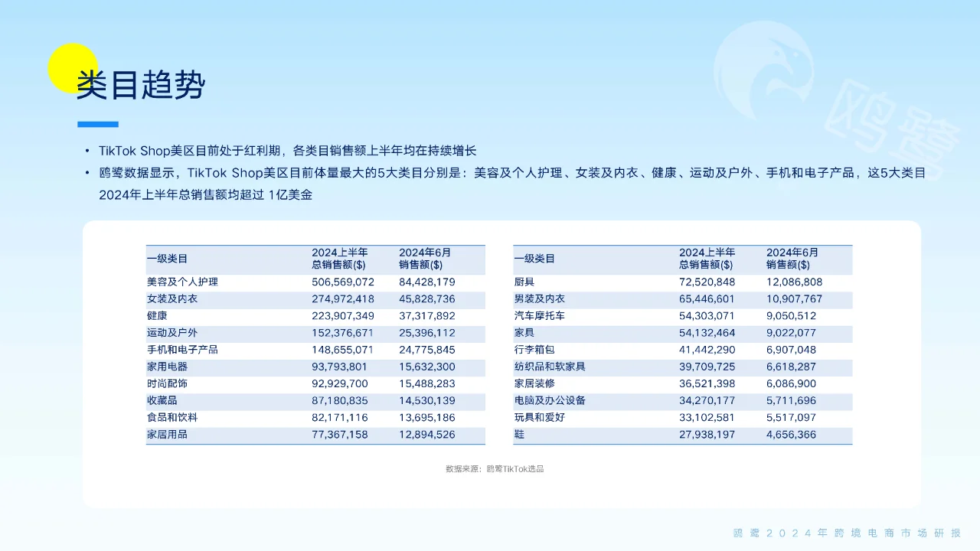Click the value 152,376,671
The image size is (980, 551).
coord(343,333)
